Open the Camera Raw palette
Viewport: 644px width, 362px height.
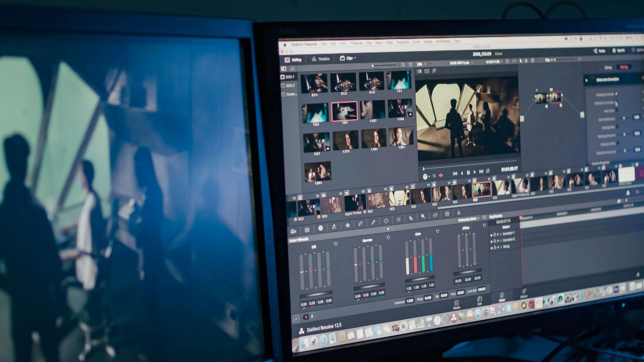tap(293, 231)
